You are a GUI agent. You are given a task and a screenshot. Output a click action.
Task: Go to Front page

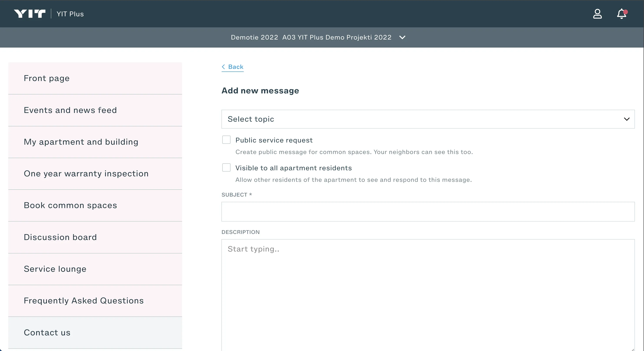[95, 78]
